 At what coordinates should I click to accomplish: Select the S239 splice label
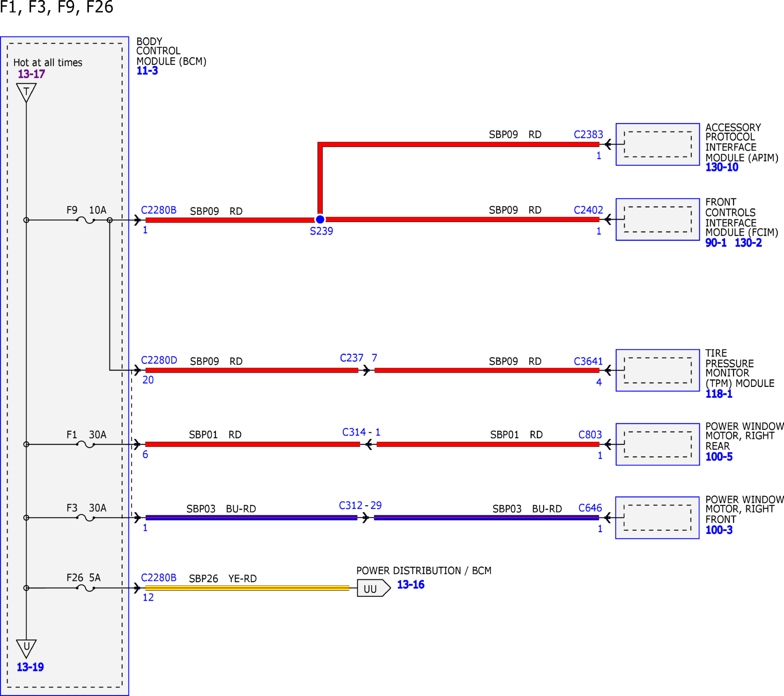321,231
